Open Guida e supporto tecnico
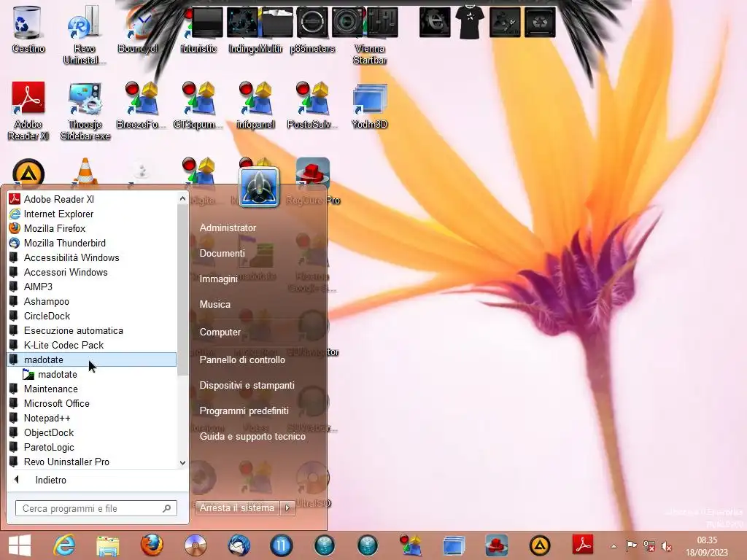 coord(252,436)
